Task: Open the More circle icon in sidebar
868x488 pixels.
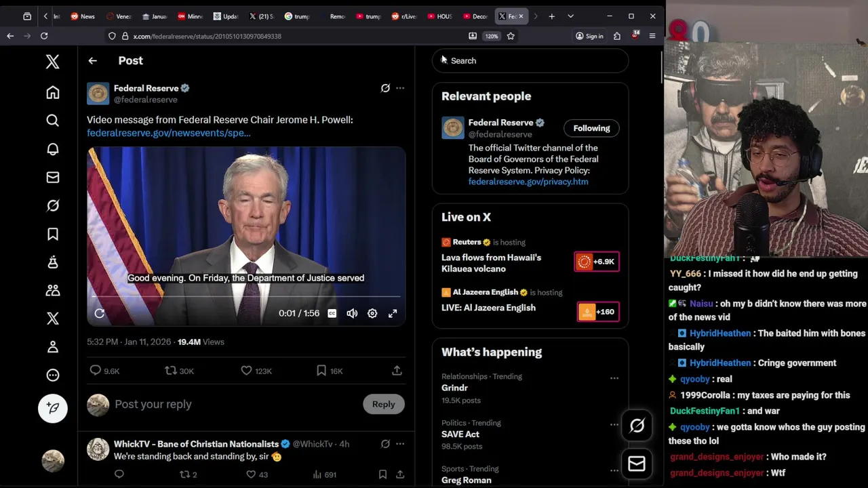Action: click(x=52, y=375)
